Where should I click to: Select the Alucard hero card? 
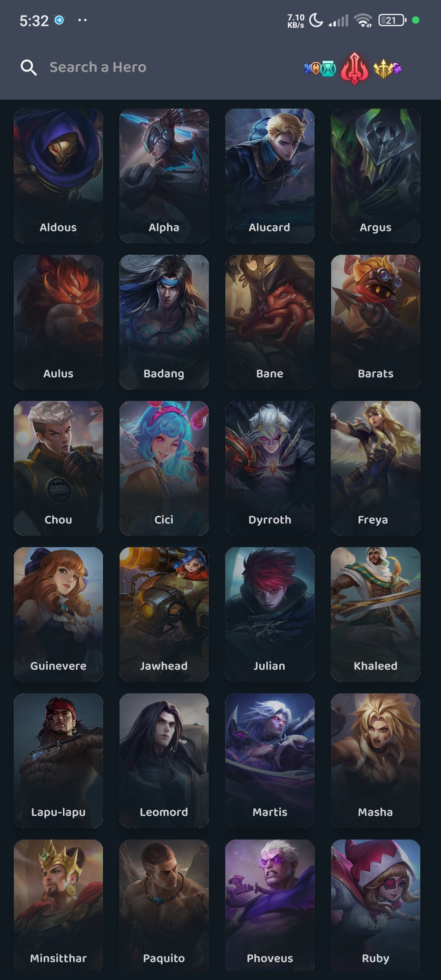[x=270, y=176]
